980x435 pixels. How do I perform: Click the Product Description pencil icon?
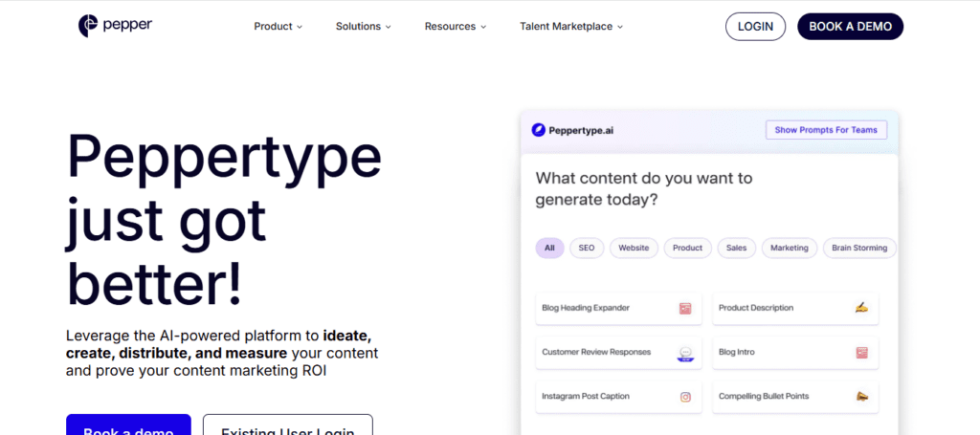(x=861, y=308)
